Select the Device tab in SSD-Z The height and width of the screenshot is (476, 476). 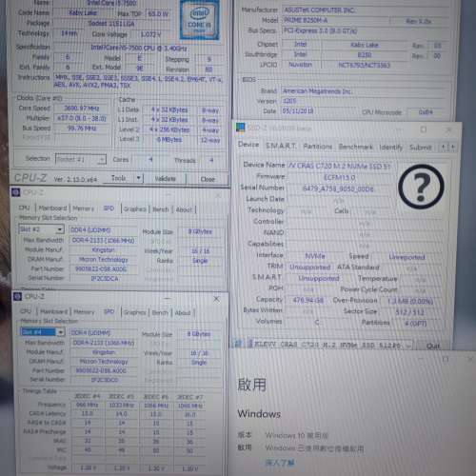point(248,145)
